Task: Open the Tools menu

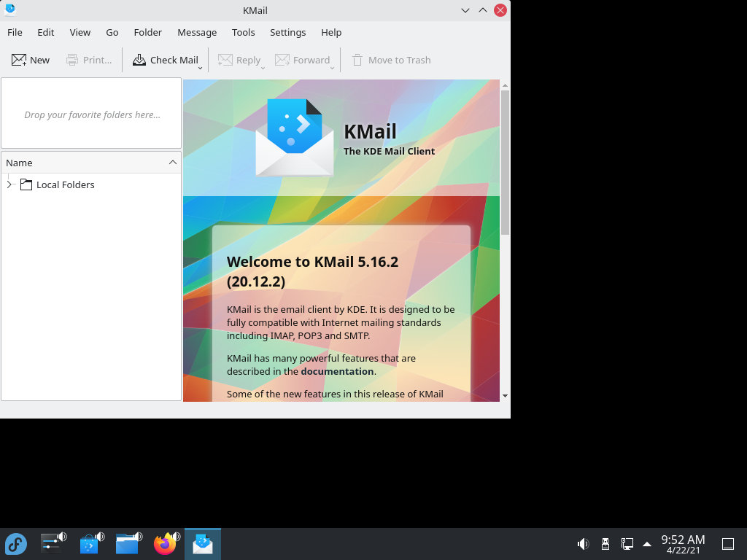Action: [244, 32]
